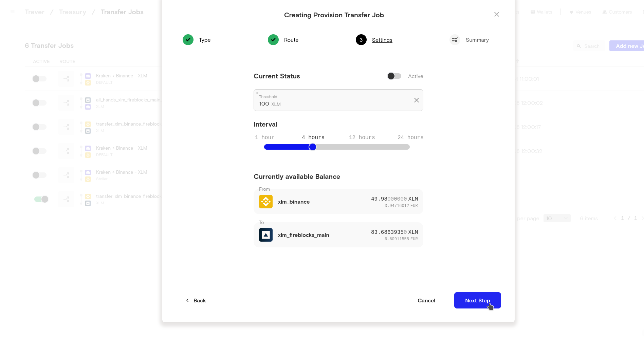Click the Interval slider handle
Screen dimensions: 644x338
tap(313, 147)
